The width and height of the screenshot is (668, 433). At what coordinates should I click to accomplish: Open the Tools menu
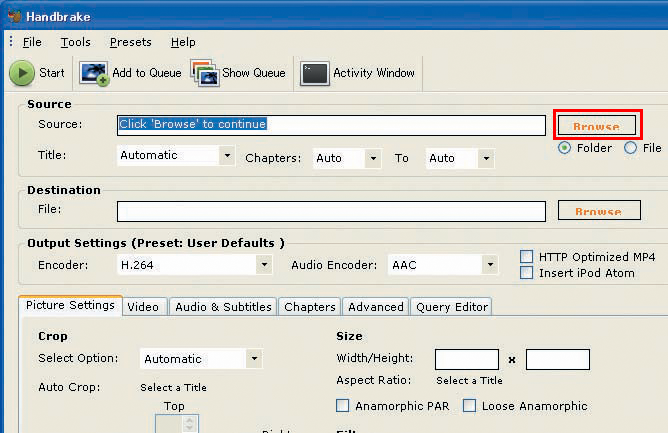coord(75,42)
